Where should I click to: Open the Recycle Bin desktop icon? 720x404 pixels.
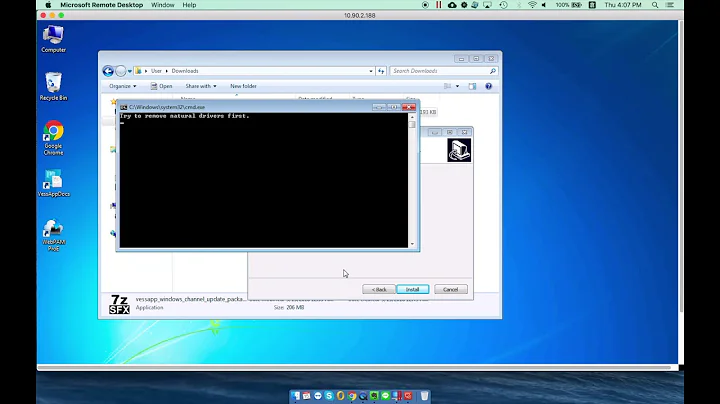[x=53, y=87]
